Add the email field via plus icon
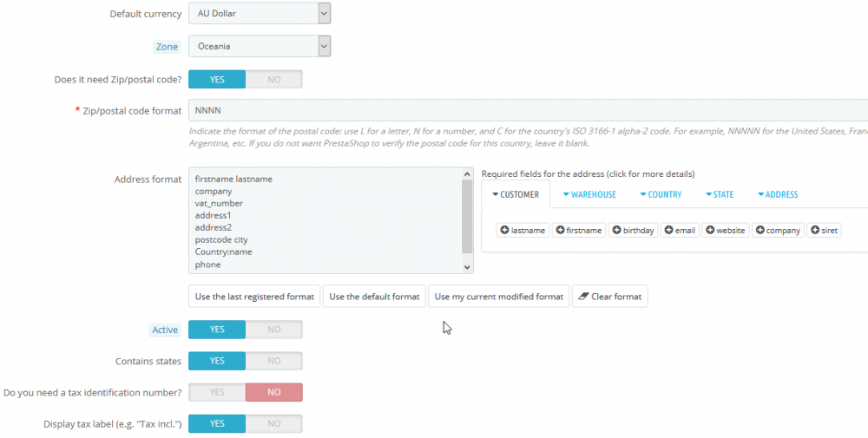This screenshot has height=438, width=868. point(668,231)
